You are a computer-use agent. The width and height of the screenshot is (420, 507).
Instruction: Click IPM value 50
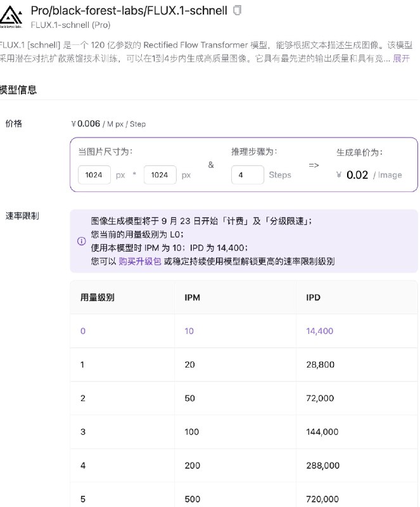pos(190,399)
